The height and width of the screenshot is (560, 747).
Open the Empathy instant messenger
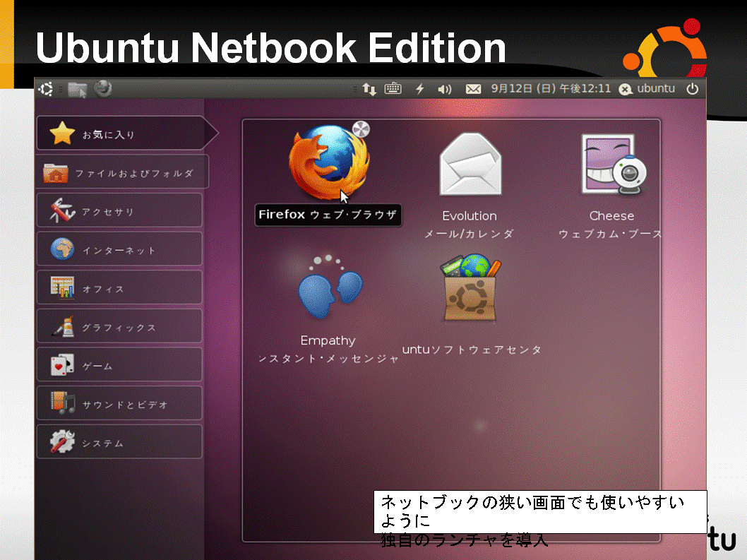(x=329, y=287)
